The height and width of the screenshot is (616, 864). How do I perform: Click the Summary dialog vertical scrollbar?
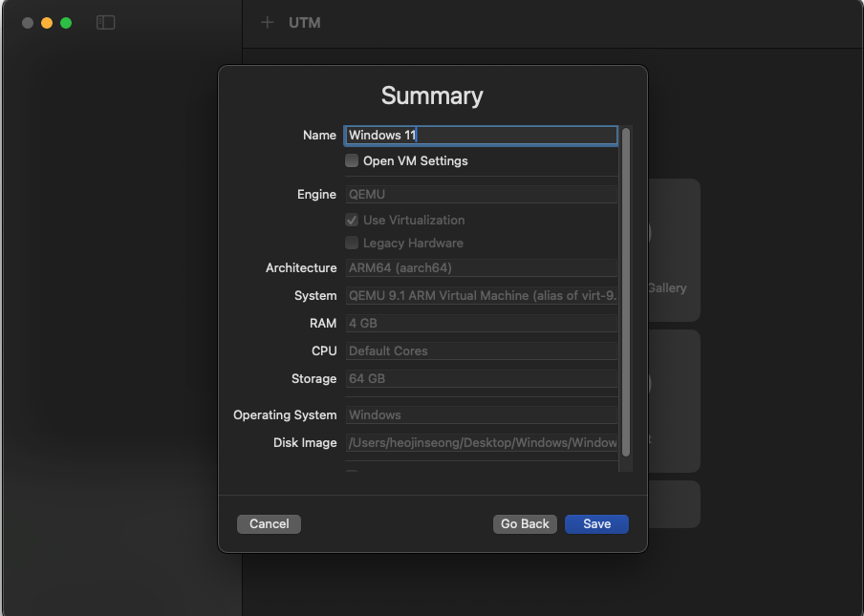[x=625, y=292]
